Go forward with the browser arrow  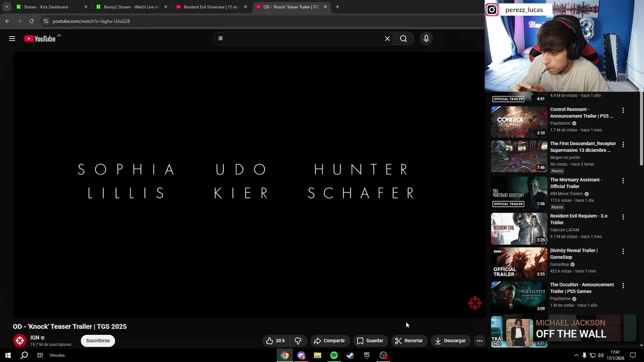pyautogui.click(x=19, y=21)
